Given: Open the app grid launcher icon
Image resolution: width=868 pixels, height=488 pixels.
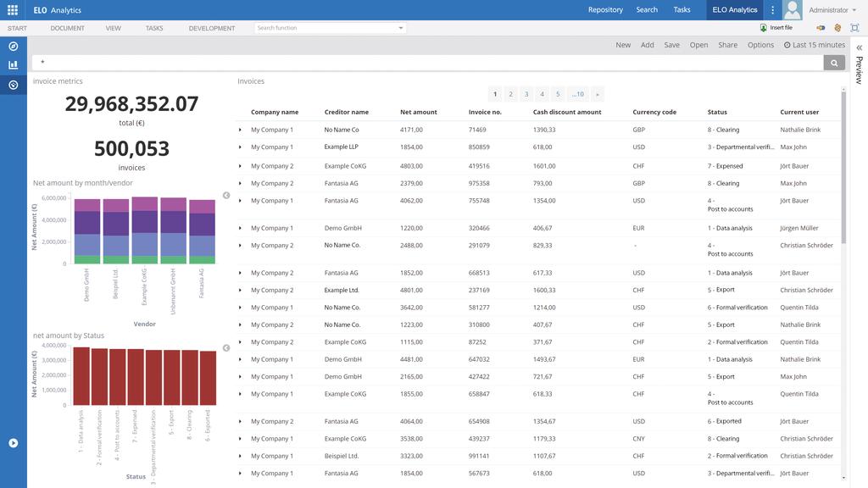Looking at the screenshot, I should click(x=13, y=10).
